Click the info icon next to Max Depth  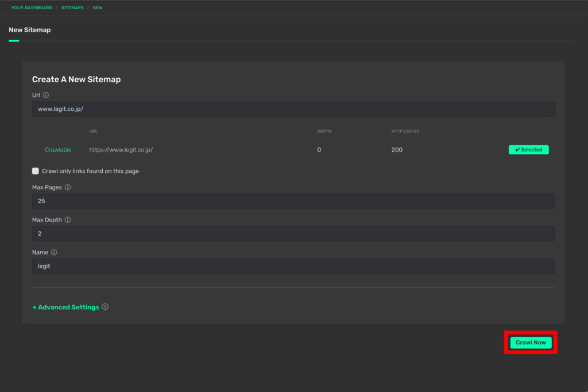(x=68, y=220)
